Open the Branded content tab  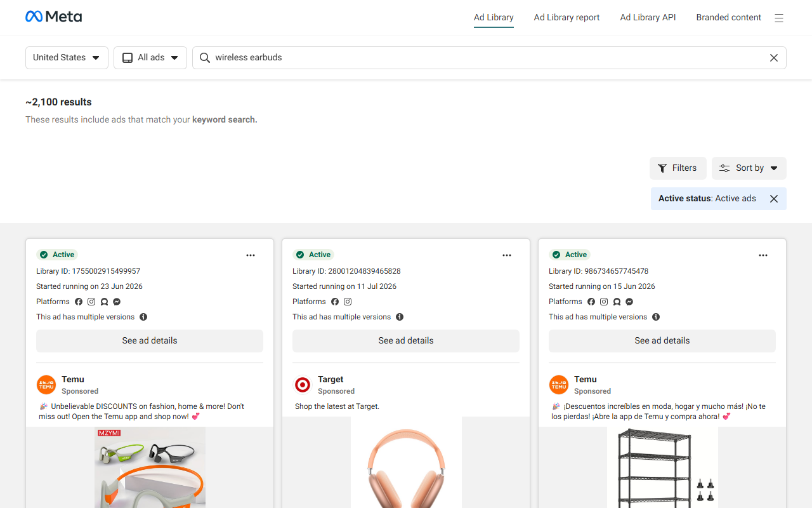(728, 18)
